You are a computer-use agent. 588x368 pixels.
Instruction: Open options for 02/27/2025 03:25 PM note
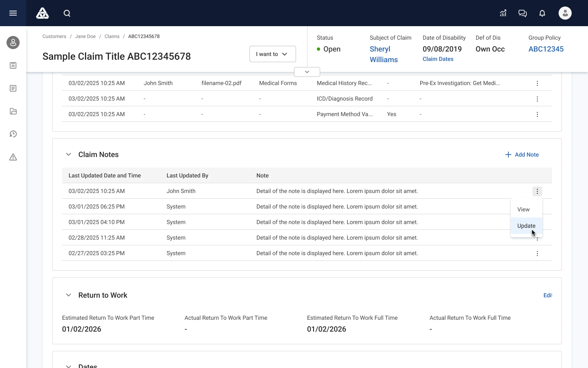point(537,254)
